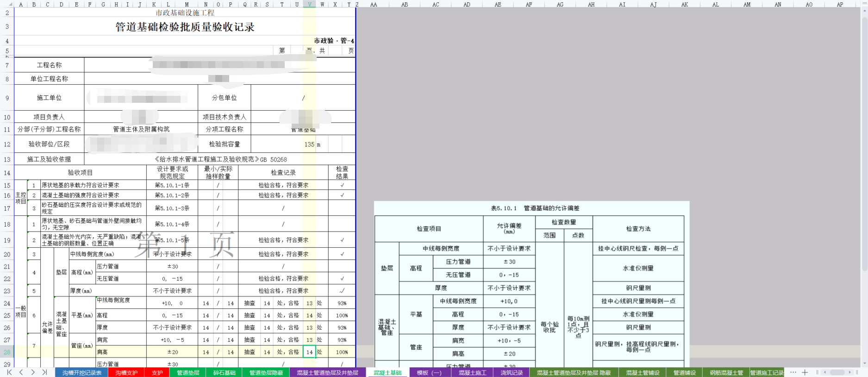Select the column V header

309,4
